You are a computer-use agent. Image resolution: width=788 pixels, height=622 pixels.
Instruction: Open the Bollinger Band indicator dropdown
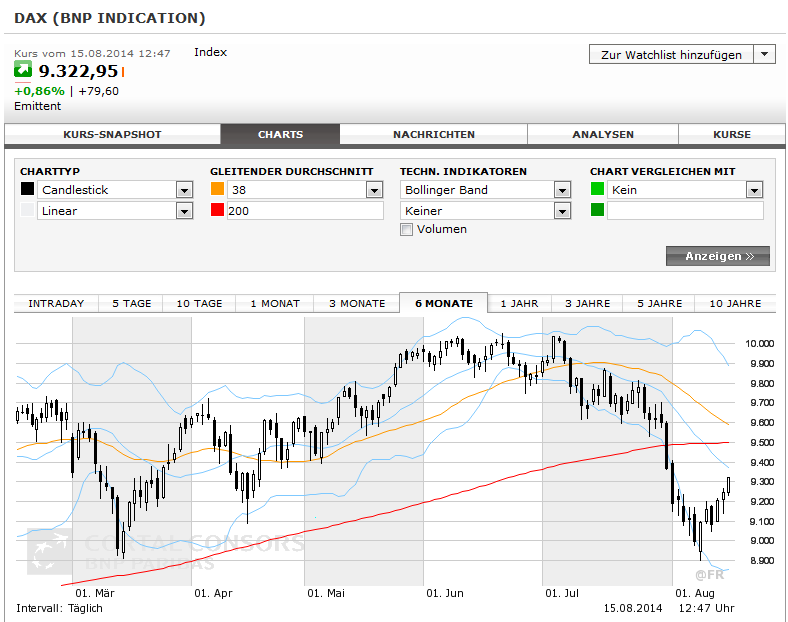[562, 190]
